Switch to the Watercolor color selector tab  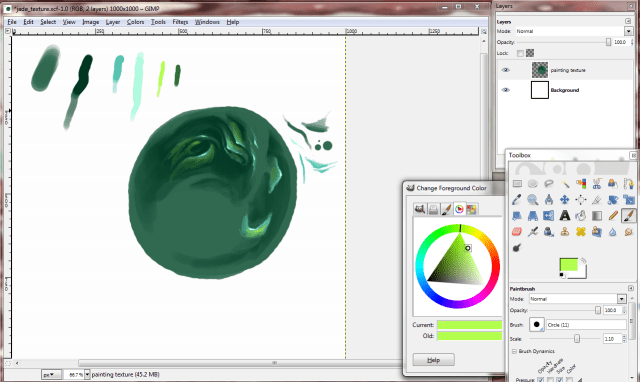tap(447, 209)
